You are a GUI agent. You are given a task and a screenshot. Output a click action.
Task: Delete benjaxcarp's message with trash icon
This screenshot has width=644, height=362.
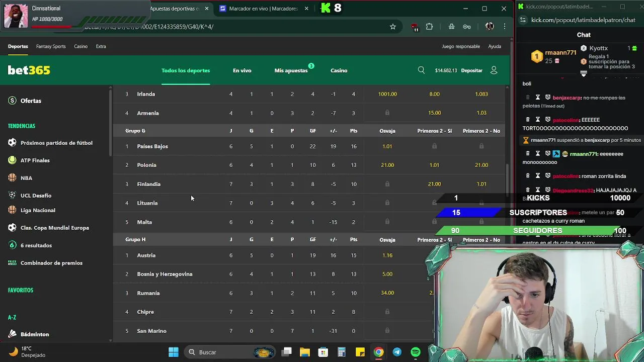click(x=528, y=98)
